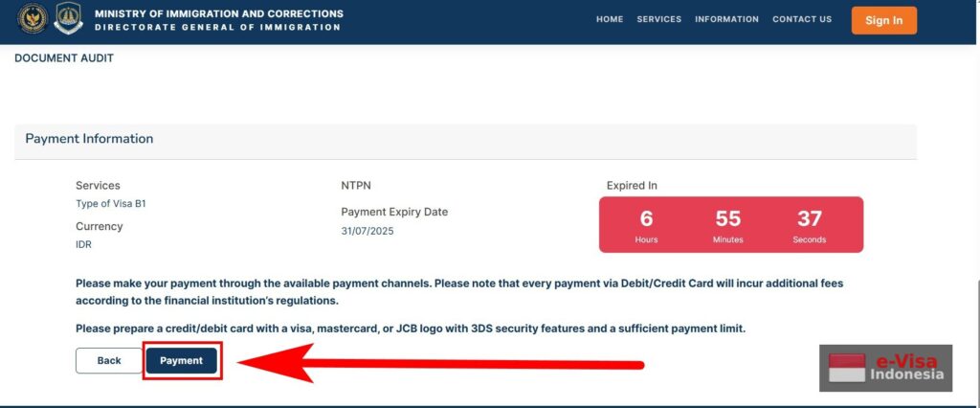Screen dimensions: 980x408
Task: Open the SERVICES menu
Action: click(x=658, y=19)
